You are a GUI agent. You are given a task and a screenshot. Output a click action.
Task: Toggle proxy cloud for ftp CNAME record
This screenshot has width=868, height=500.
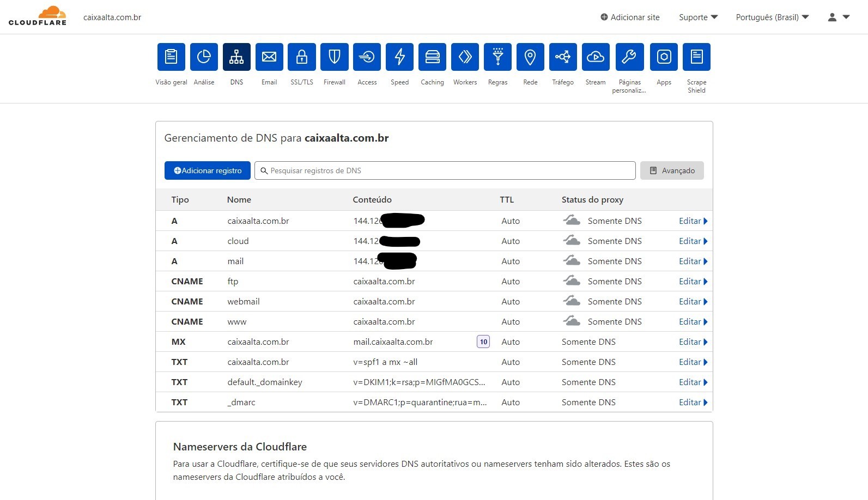[572, 281]
